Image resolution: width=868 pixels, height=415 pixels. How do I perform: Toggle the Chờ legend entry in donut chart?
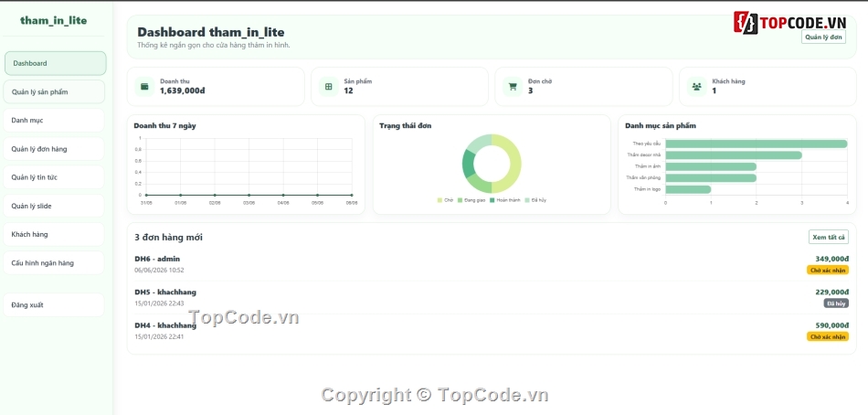pyautogui.click(x=445, y=200)
